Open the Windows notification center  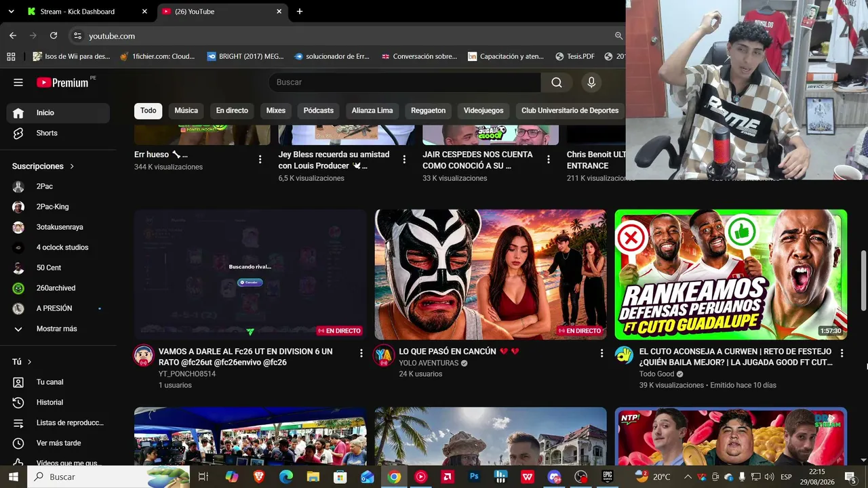(x=850, y=477)
